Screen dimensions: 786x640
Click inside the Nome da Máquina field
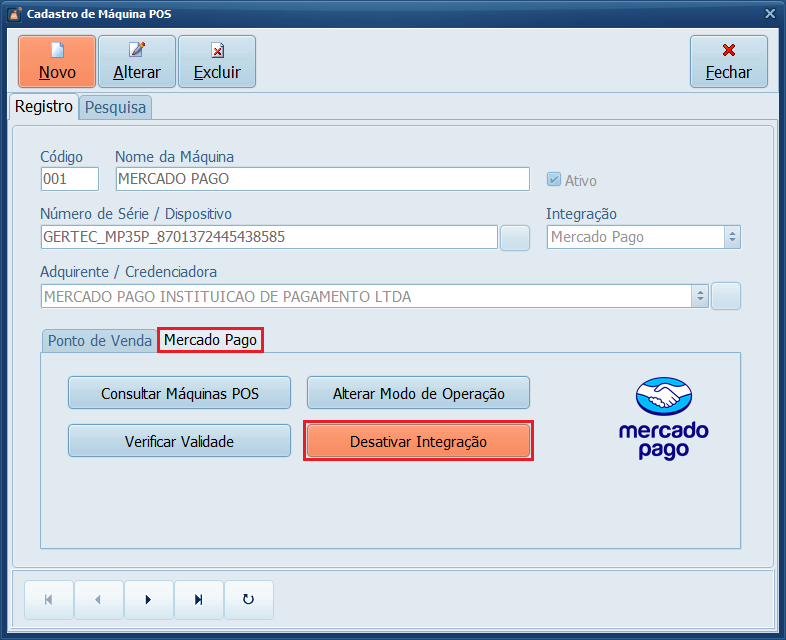[x=322, y=179]
